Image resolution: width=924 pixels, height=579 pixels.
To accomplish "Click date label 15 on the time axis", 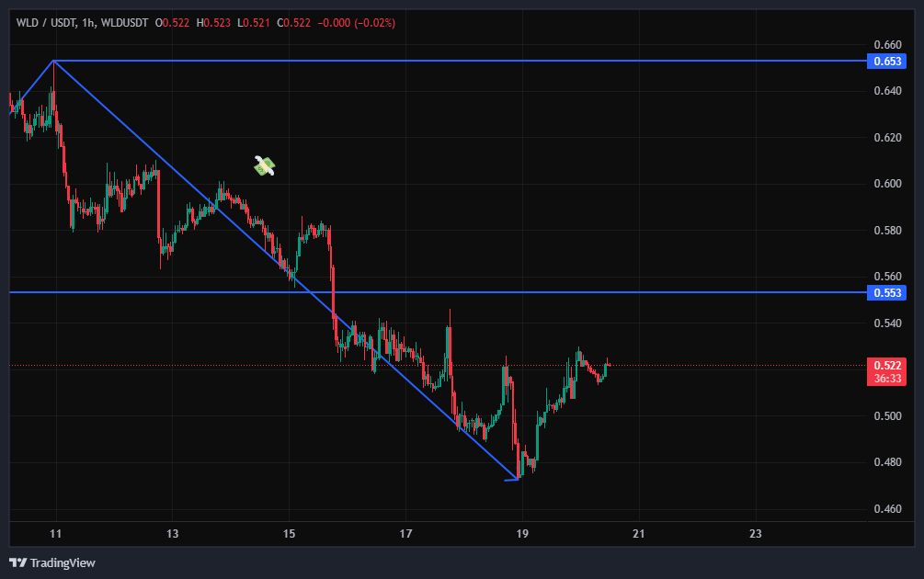I will 289,534.
